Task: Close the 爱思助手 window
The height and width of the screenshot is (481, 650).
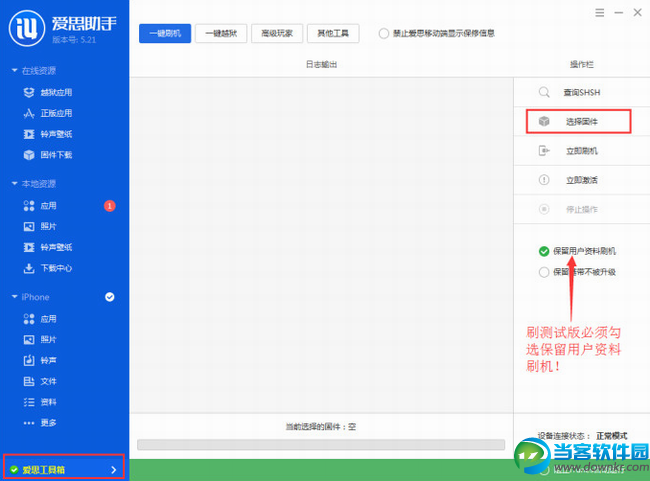Action: tap(638, 13)
